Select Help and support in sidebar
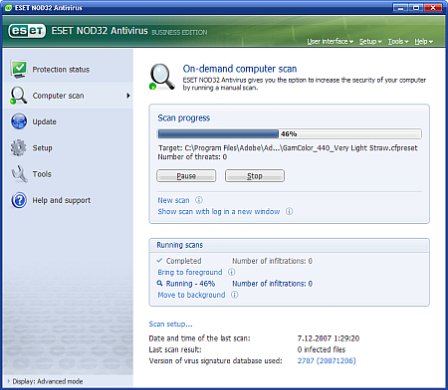 tap(68, 200)
